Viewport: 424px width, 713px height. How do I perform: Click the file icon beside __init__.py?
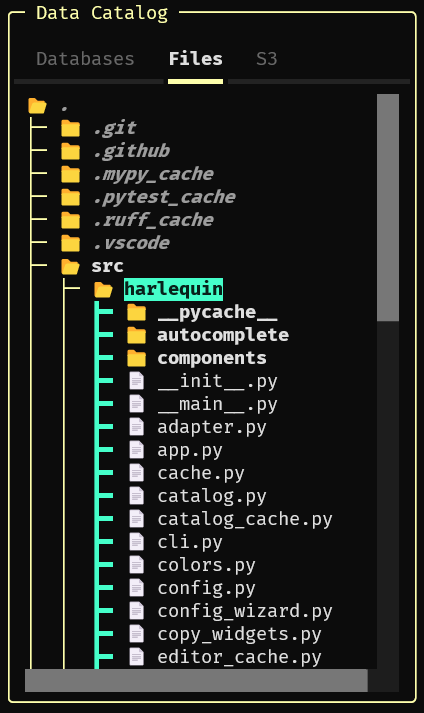pyautogui.click(x=136, y=381)
